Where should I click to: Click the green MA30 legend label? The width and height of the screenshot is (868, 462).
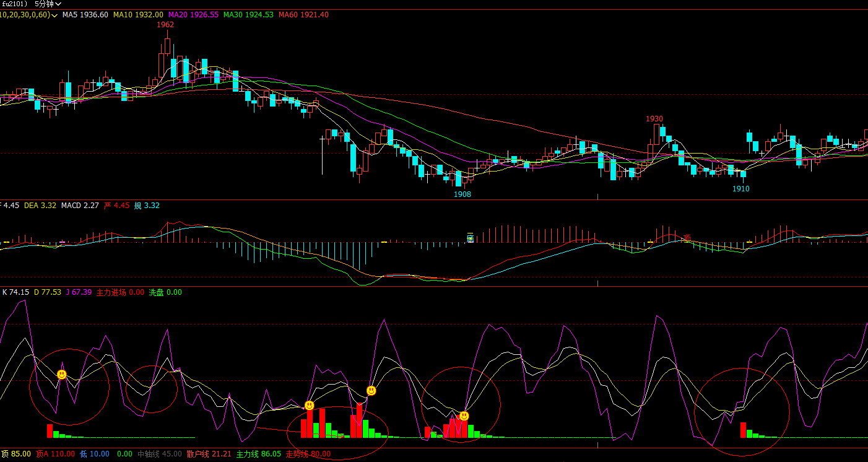248,15
